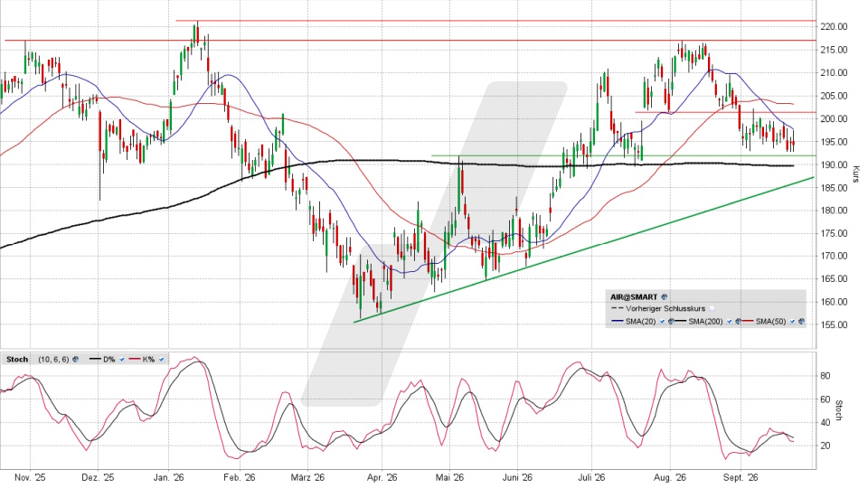Click the Stoch indicator title
This screenshot has height=488, width=868.
[17, 359]
